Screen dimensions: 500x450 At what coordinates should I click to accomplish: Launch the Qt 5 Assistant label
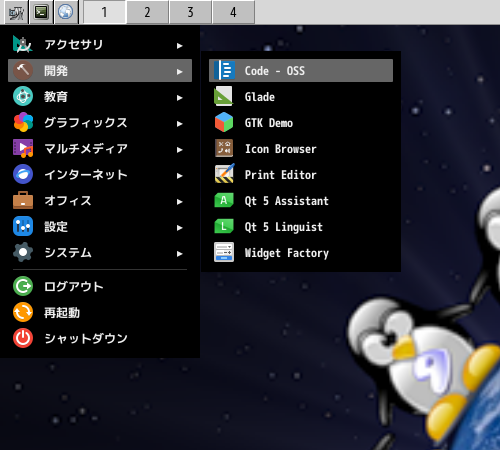tap(287, 201)
